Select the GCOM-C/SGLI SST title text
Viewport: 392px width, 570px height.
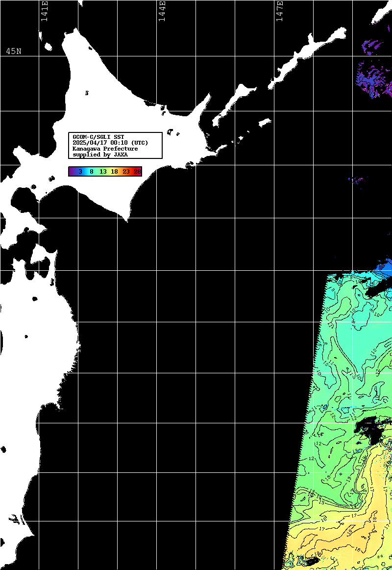[98, 137]
